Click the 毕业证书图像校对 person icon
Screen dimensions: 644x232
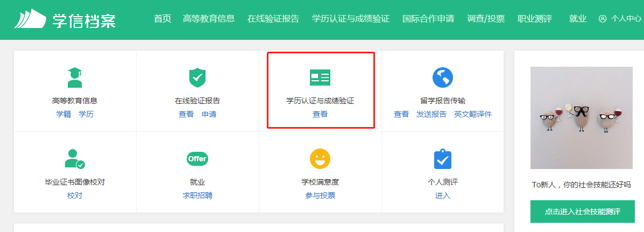(75, 159)
